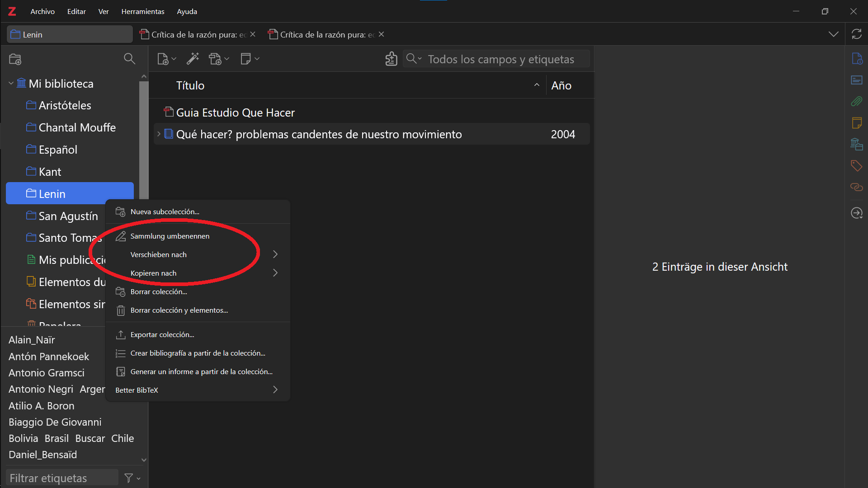The image size is (868, 488).
Task: Open the related items sidebar icon
Action: coord(857,187)
